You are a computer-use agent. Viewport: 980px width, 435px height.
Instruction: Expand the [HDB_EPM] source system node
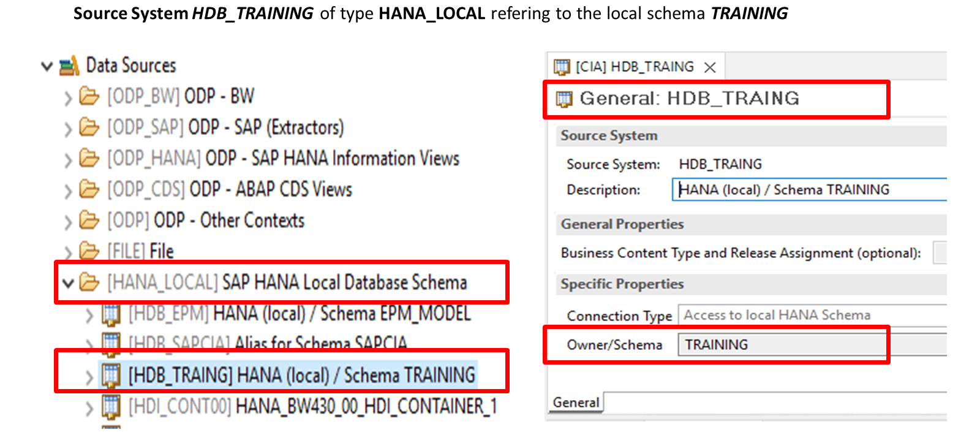coord(89,315)
